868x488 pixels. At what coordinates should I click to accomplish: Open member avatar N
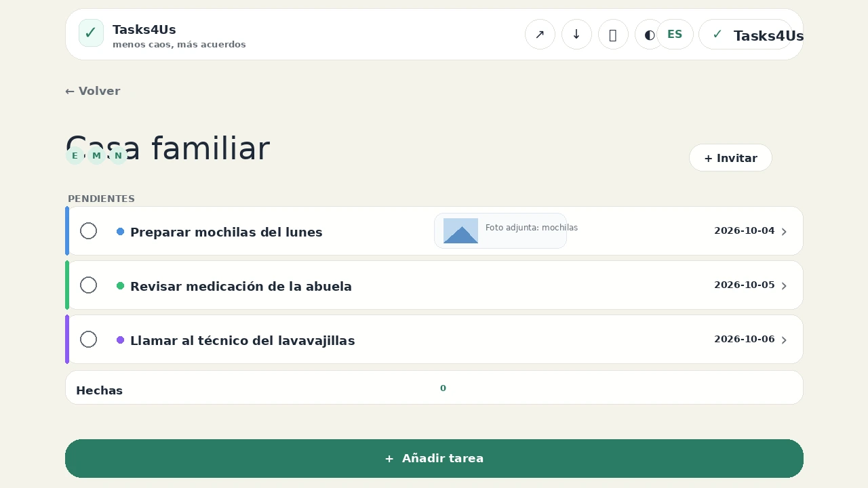click(118, 156)
